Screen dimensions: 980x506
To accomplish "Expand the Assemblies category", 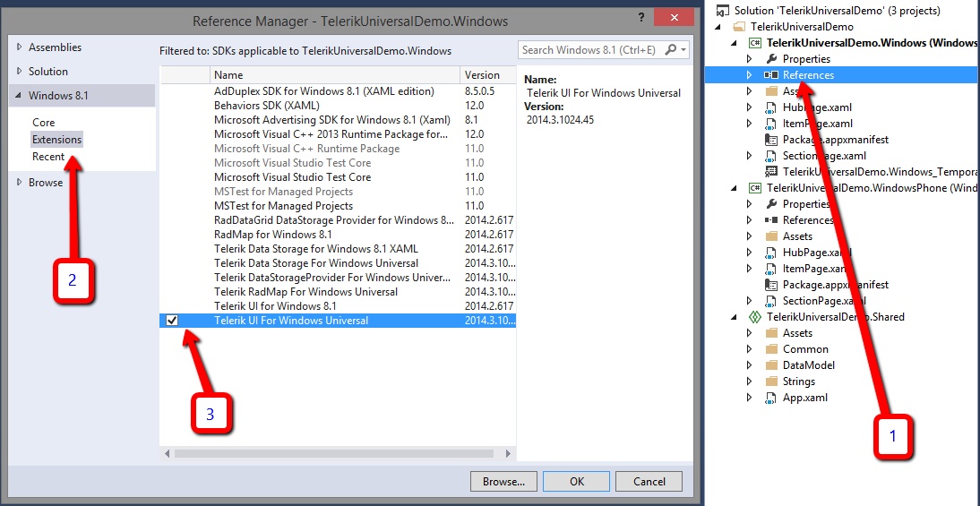I will click(x=20, y=47).
